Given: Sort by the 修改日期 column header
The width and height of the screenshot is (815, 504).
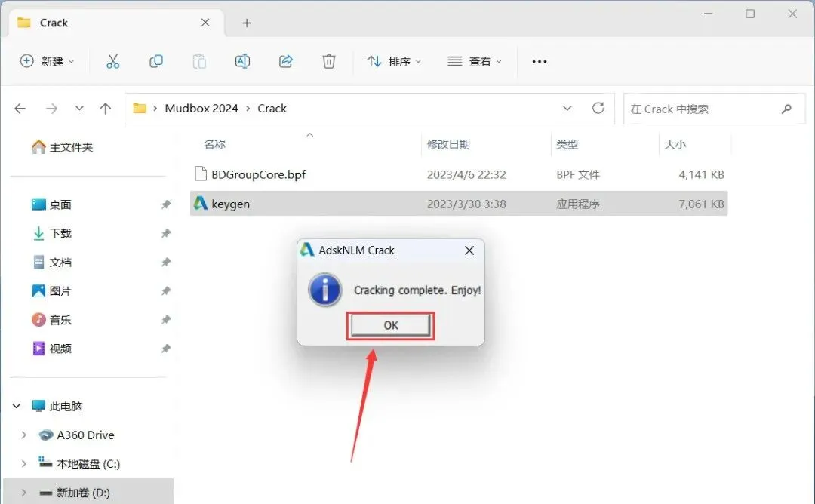Looking at the screenshot, I should point(448,144).
